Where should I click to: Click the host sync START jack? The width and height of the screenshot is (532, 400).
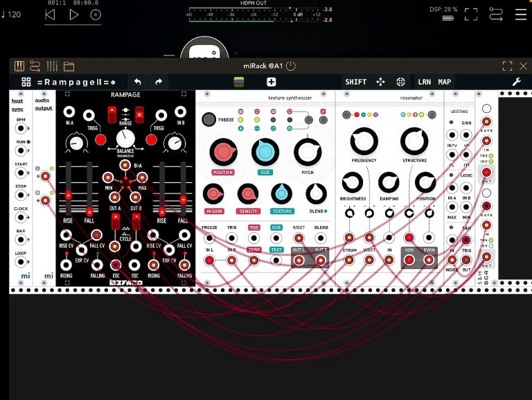click(x=21, y=173)
